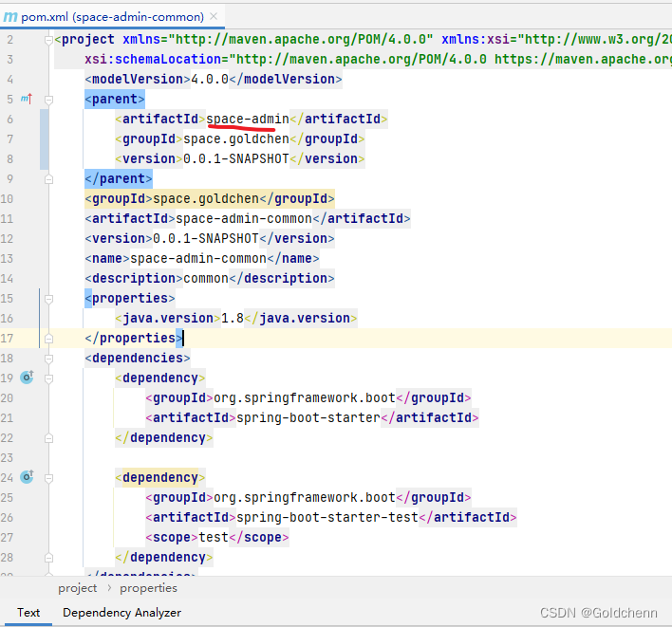Click org.springframework.boot groupId on line 25
This screenshot has height=627, width=672.
point(305,497)
